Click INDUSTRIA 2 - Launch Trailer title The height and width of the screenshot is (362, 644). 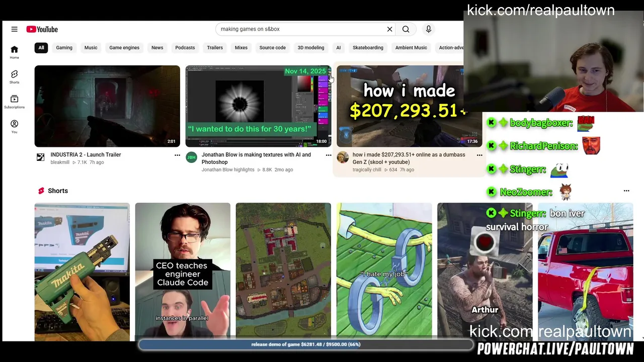click(x=86, y=155)
